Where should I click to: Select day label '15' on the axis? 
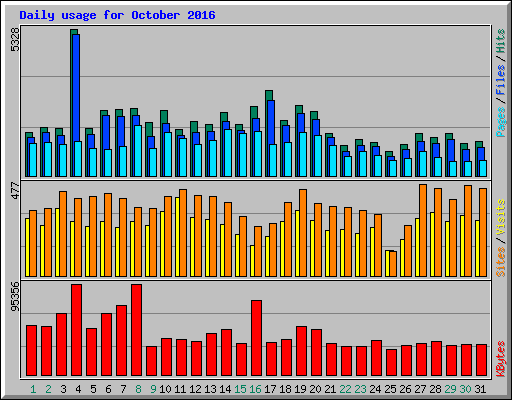pos(240,389)
